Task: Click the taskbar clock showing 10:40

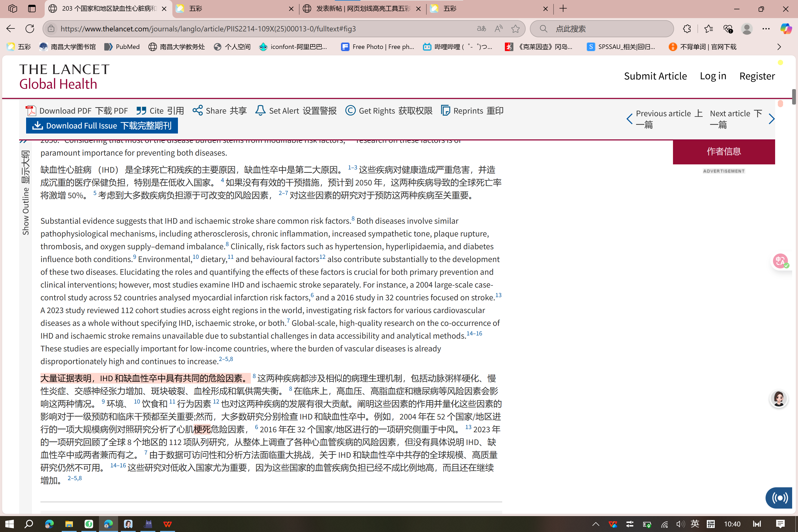Action: [732, 524]
